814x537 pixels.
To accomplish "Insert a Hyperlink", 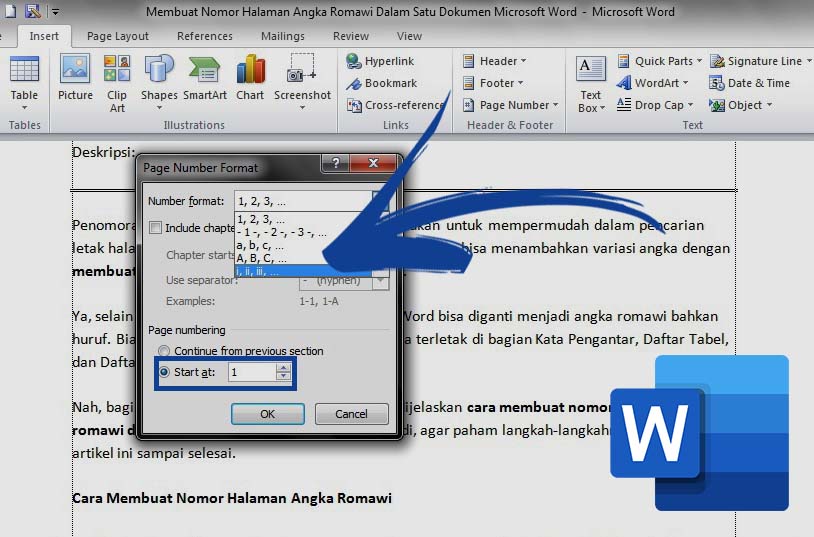I will tap(380, 61).
